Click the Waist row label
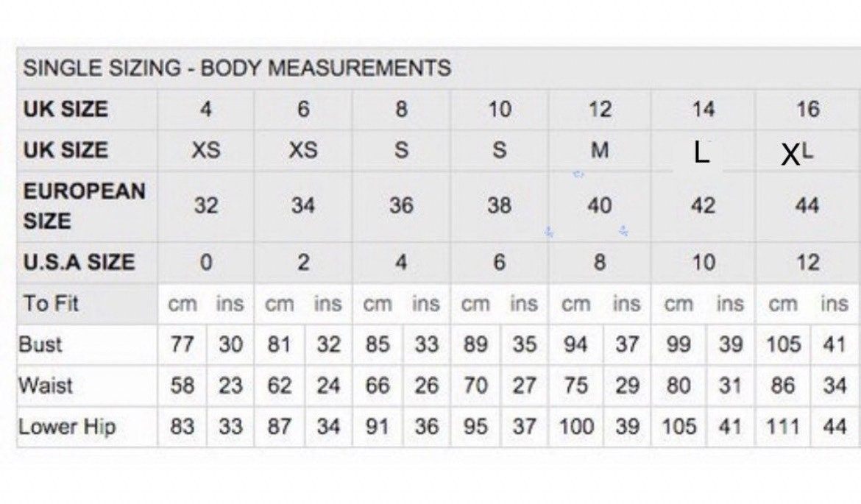 (46, 386)
